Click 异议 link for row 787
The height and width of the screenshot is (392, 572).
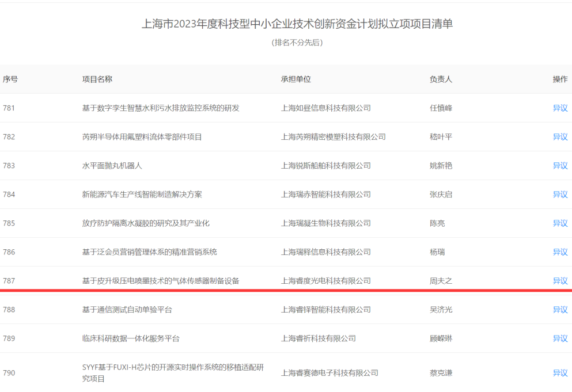560,281
